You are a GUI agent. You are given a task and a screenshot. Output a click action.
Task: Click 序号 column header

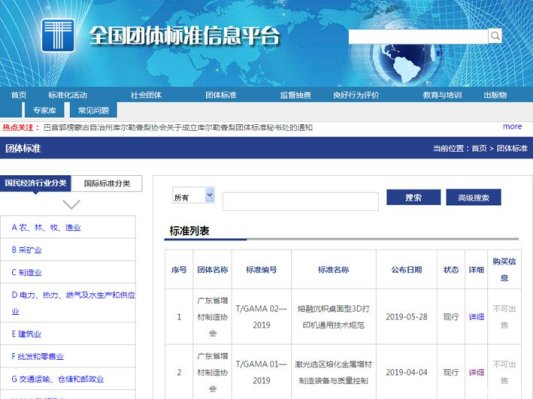pyautogui.click(x=179, y=270)
